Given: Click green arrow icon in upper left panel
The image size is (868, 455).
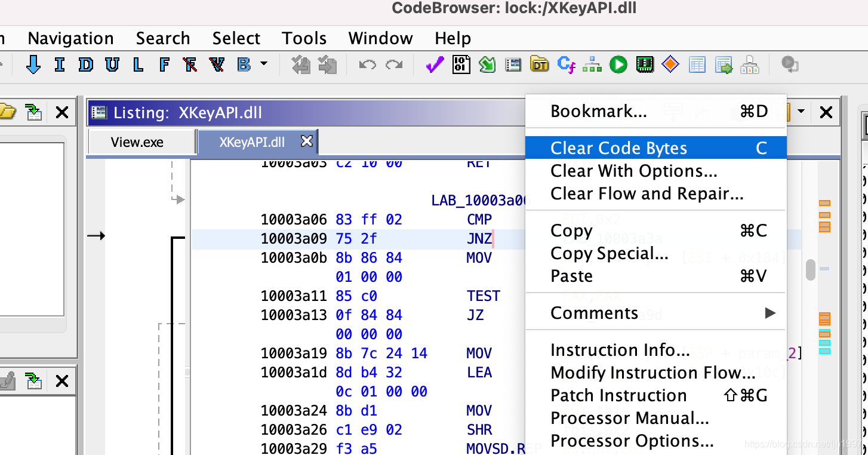Looking at the screenshot, I should (x=34, y=112).
